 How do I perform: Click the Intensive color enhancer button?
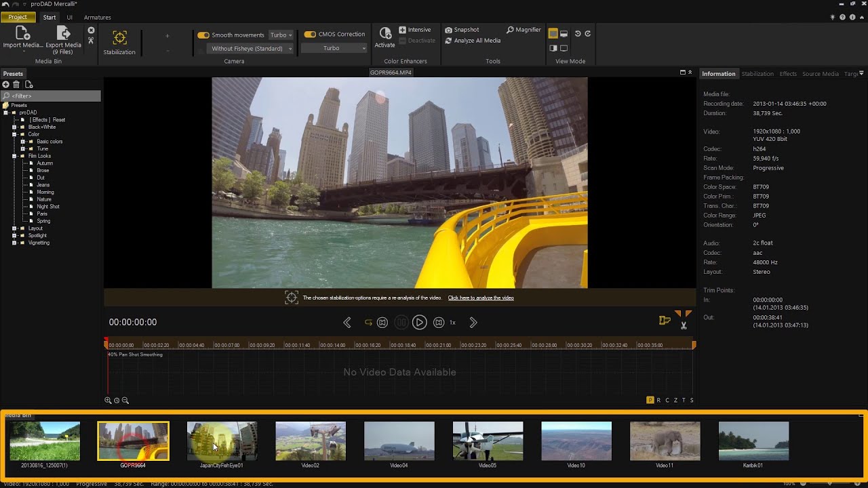(x=415, y=30)
